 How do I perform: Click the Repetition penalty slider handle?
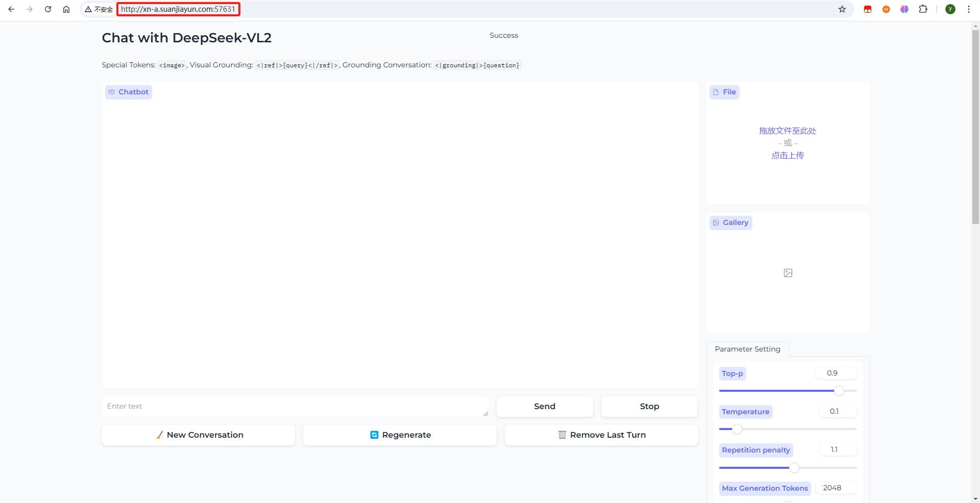(x=794, y=467)
